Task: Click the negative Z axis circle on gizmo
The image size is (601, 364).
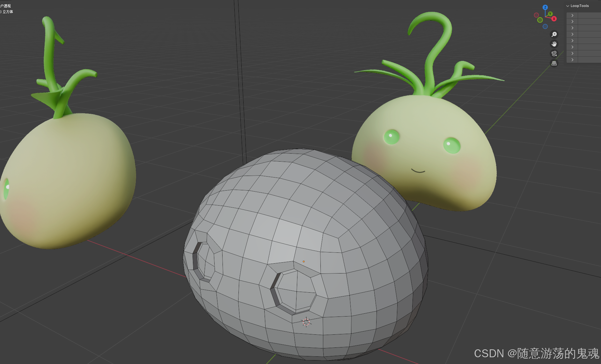Action: point(545,26)
